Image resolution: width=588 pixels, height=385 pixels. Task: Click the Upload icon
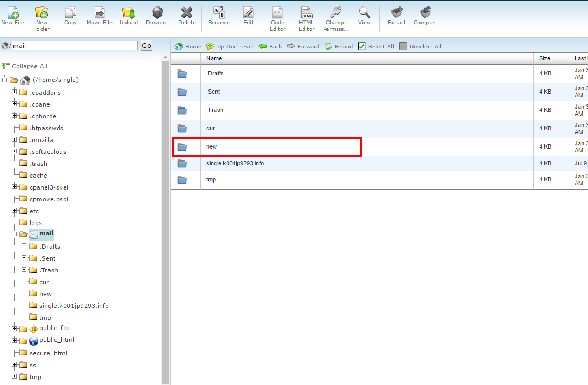(128, 12)
